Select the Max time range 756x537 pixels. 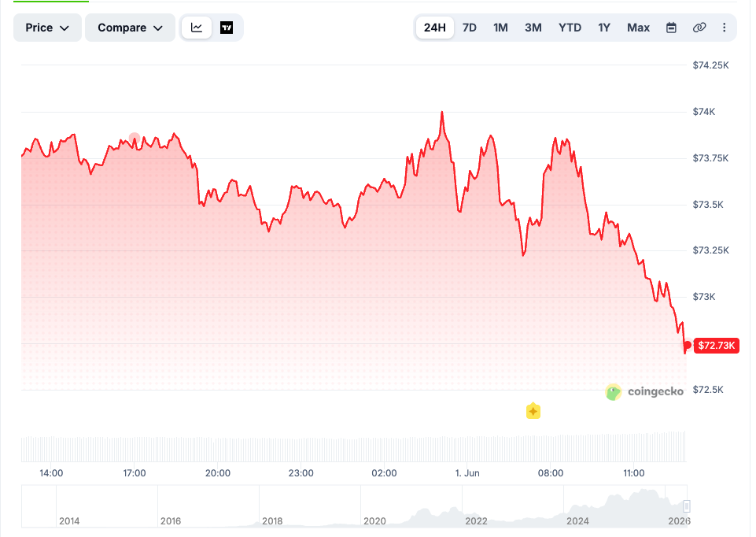638,28
